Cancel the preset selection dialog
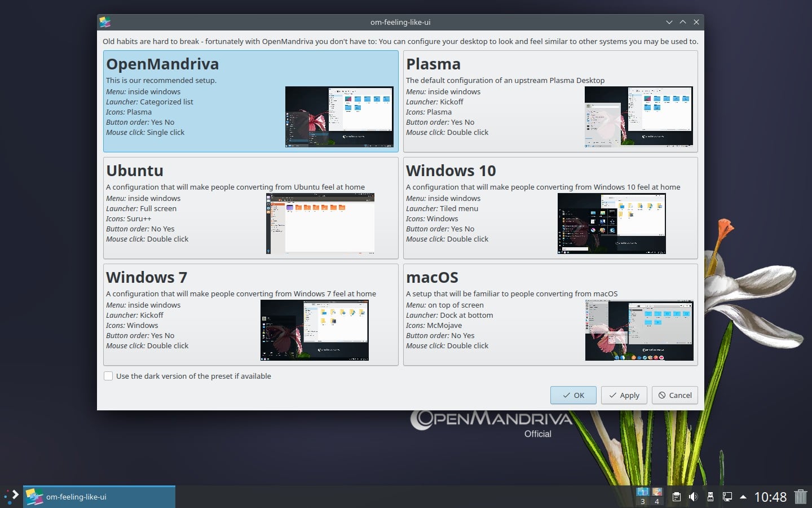Image resolution: width=812 pixels, height=508 pixels. click(x=674, y=395)
